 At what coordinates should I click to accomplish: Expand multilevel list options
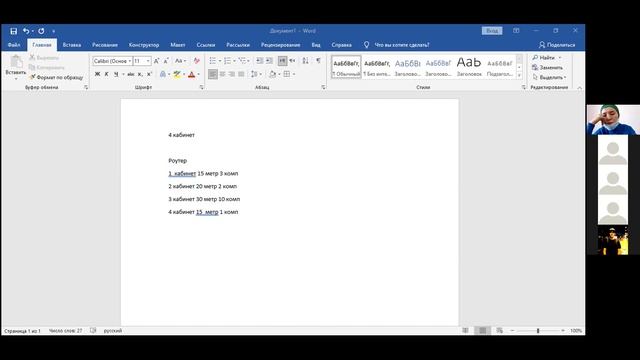pos(249,61)
